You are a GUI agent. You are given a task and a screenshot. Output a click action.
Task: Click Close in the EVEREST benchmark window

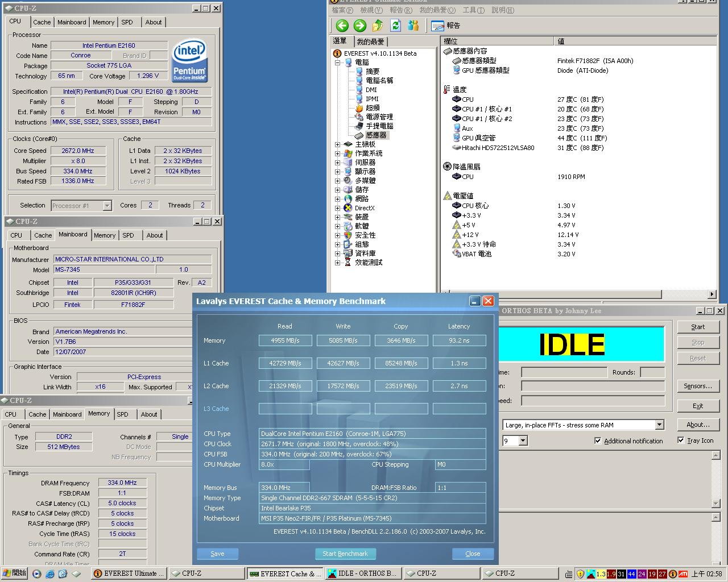(473, 554)
